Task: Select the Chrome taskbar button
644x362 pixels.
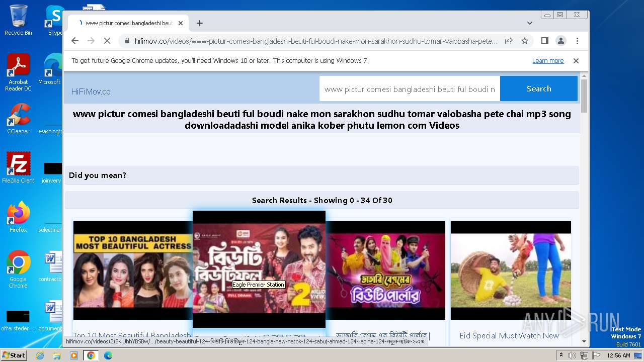Action: pos(91,355)
